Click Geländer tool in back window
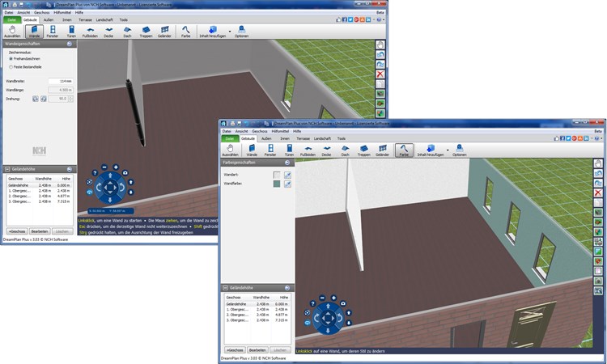 [x=164, y=32]
